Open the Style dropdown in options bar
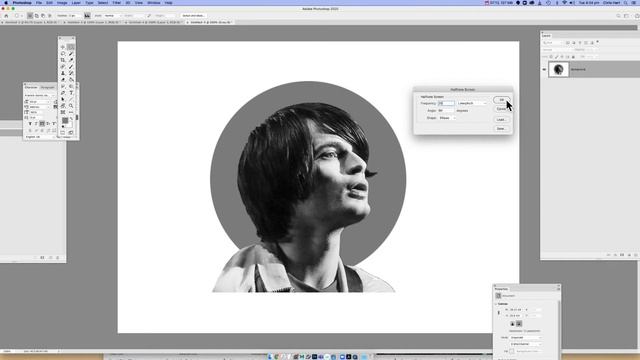 113,16
